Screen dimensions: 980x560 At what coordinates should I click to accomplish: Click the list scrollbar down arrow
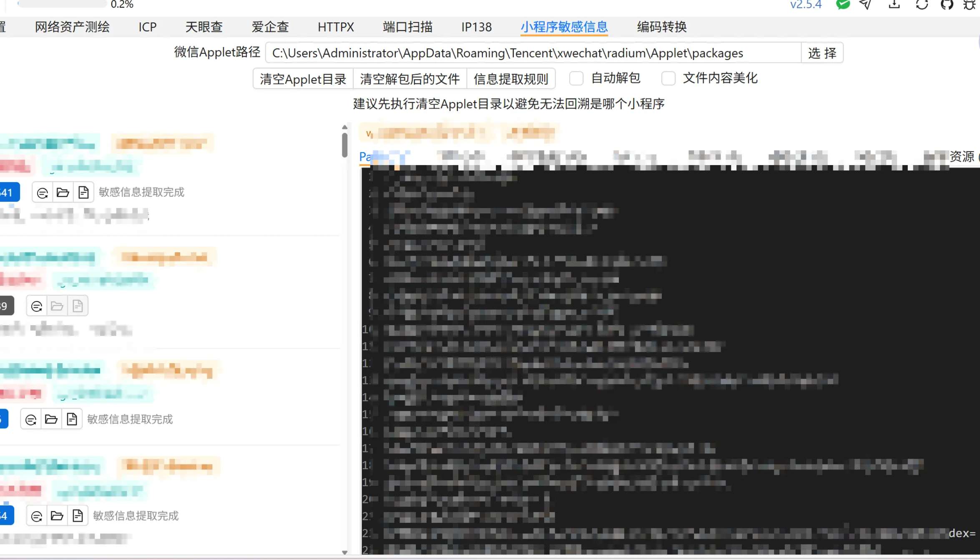(x=344, y=552)
